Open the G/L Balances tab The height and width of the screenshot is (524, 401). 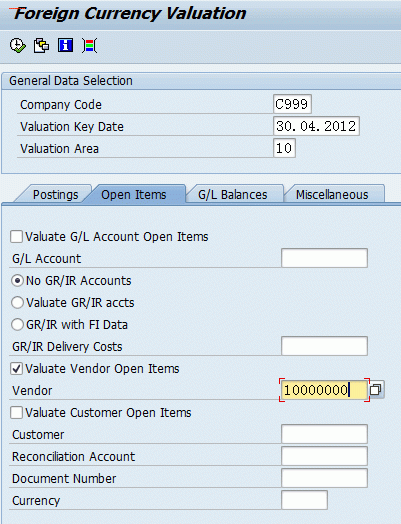233,194
